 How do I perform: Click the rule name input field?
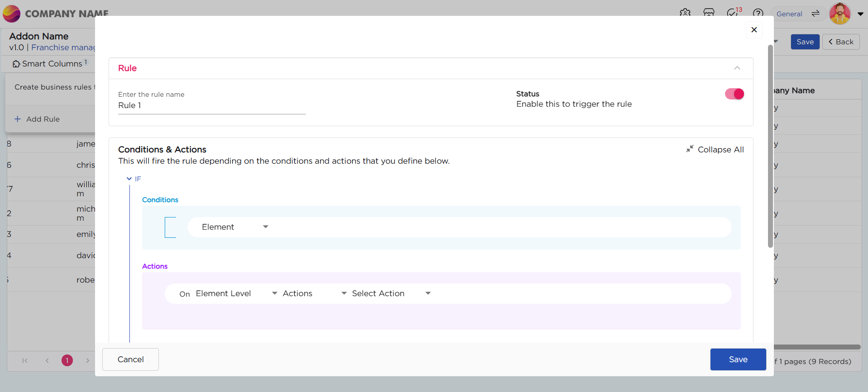click(x=212, y=106)
